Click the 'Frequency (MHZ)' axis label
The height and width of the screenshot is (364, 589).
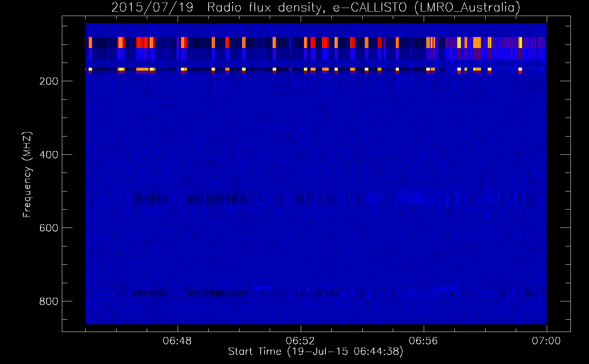click(27, 174)
